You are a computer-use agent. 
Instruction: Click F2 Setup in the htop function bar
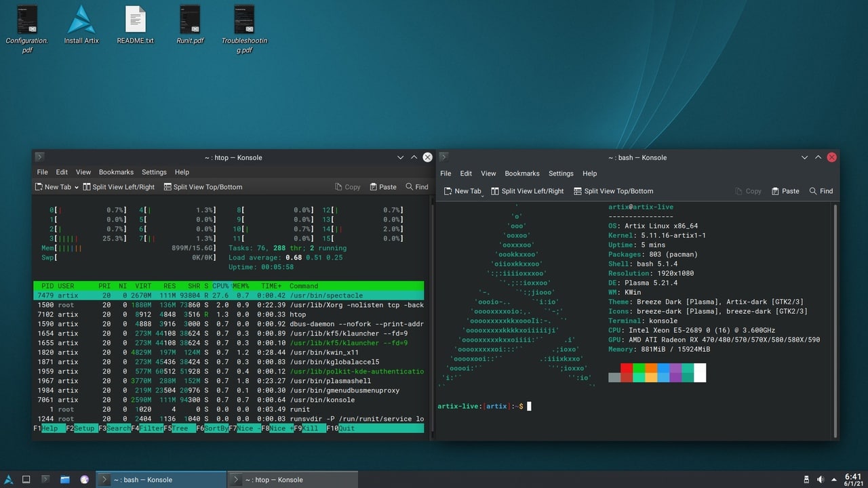[81, 428]
